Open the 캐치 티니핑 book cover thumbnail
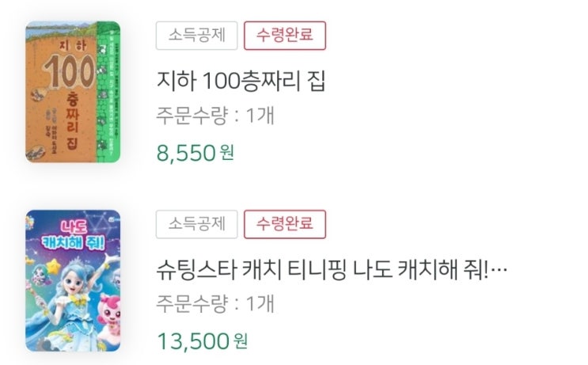This screenshot has height=365, width=588. pyautogui.click(x=73, y=279)
